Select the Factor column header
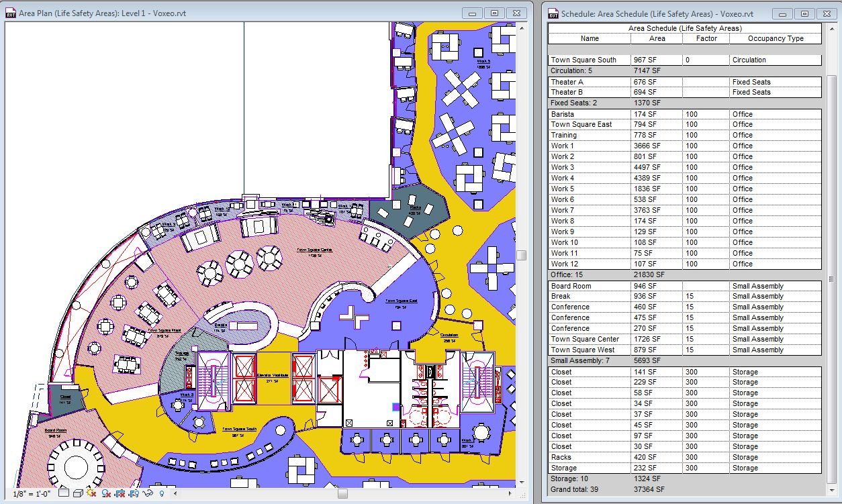 click(706, 38)
